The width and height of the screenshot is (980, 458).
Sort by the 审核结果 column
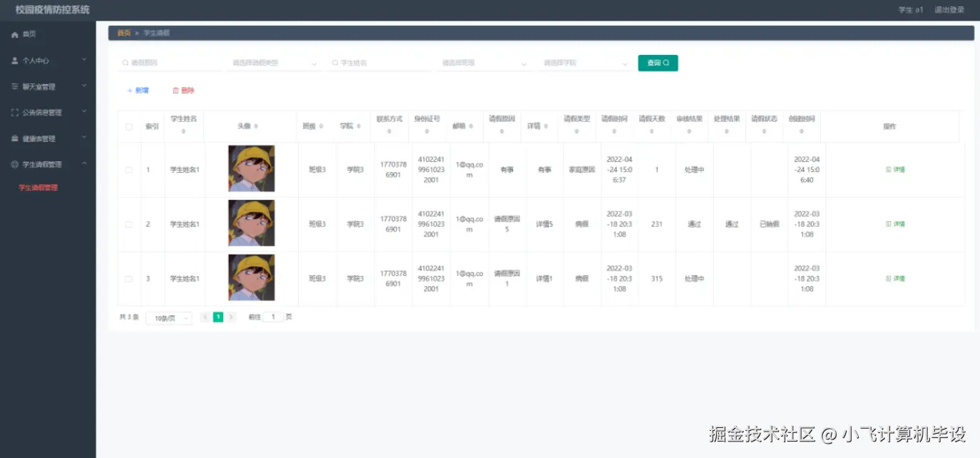pyautogui.click(x=690, y=132)
